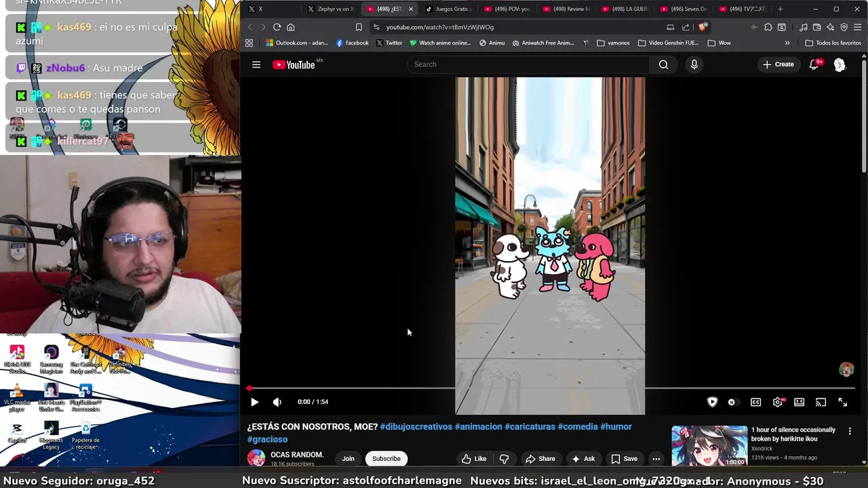Focus the YouTube search box

click(x=528, y=64)
